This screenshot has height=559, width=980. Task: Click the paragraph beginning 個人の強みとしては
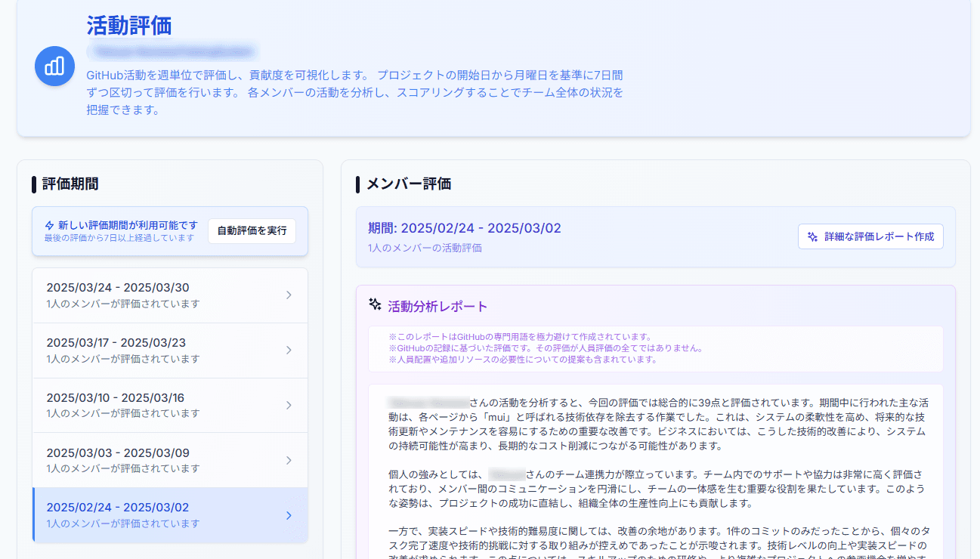(656, 489)
